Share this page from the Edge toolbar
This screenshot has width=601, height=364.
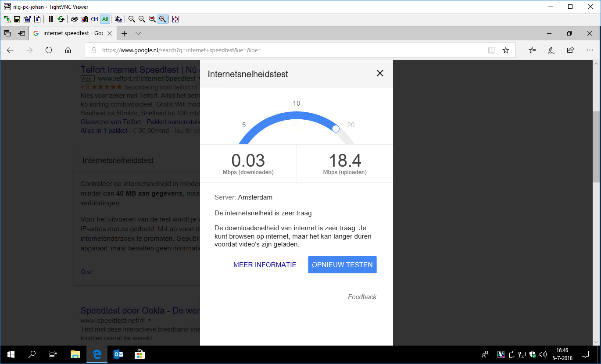[571, 50]
